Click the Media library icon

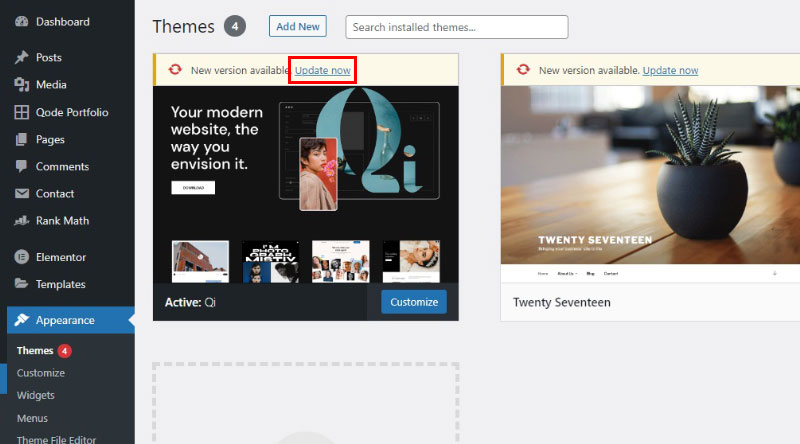pyautogui.click(x=21, y=84)
